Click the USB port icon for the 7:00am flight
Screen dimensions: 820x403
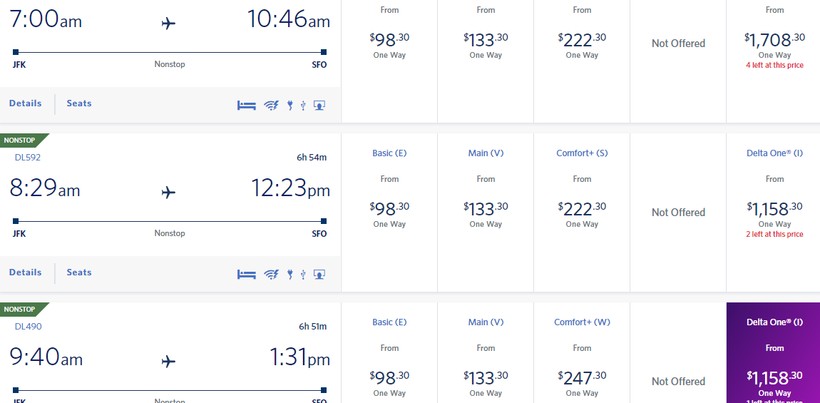[302, 105]
